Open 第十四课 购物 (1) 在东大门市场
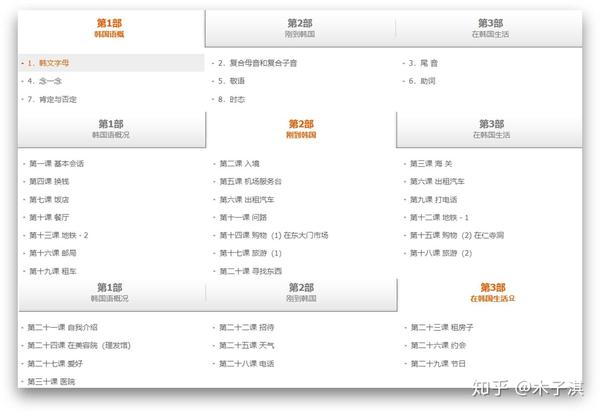Viewport: 600px width, 413px height. [x=274, y=235]
